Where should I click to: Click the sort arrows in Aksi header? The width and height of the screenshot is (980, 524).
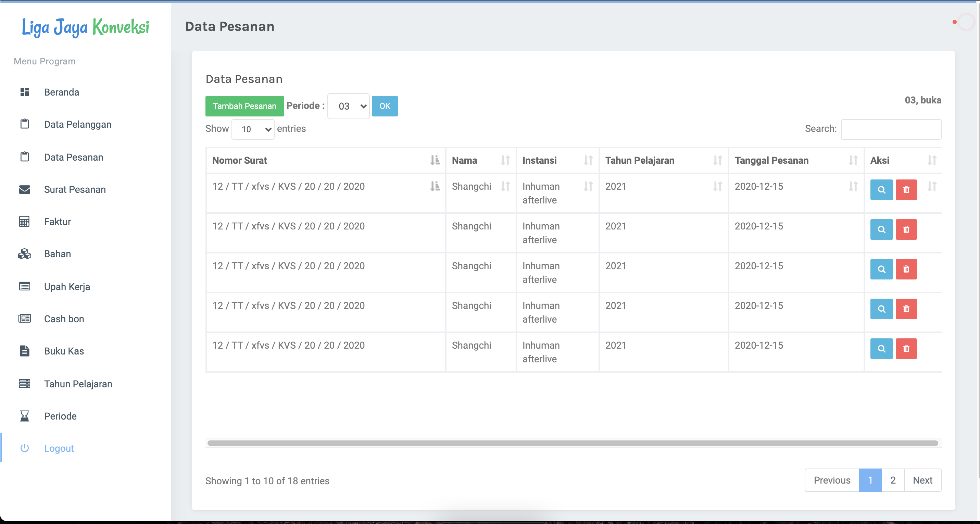point(932,160)
